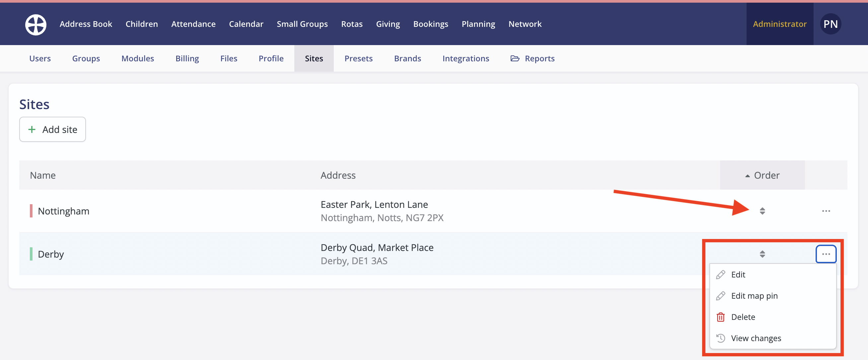Open the Reports folder tab

(533, 59)
